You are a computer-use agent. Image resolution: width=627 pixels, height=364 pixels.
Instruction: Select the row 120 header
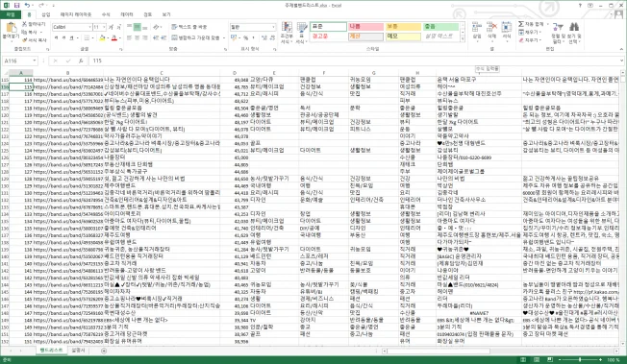click(x=5, y=115)
